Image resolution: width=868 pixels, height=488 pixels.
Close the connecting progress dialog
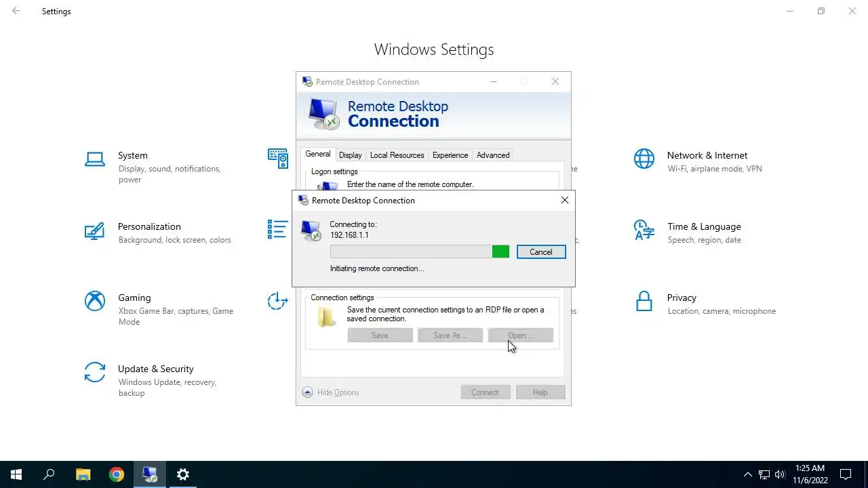coord(565,201)
